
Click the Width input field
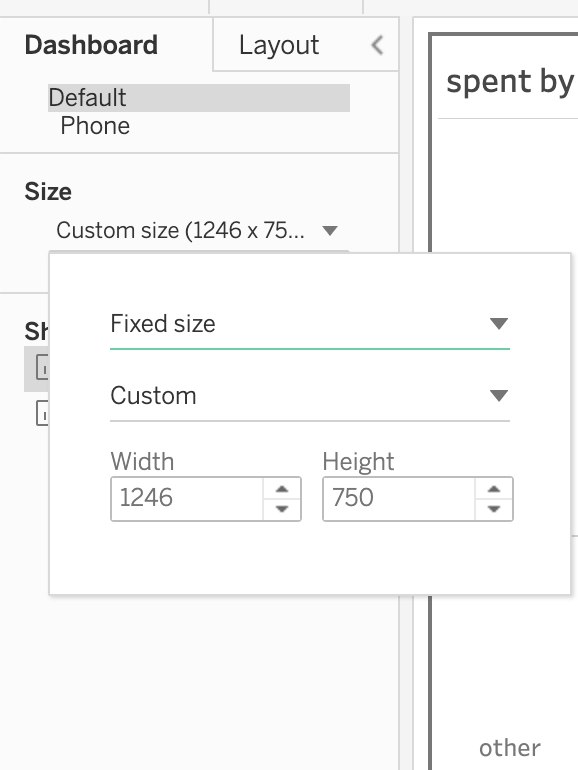point(187,498)
